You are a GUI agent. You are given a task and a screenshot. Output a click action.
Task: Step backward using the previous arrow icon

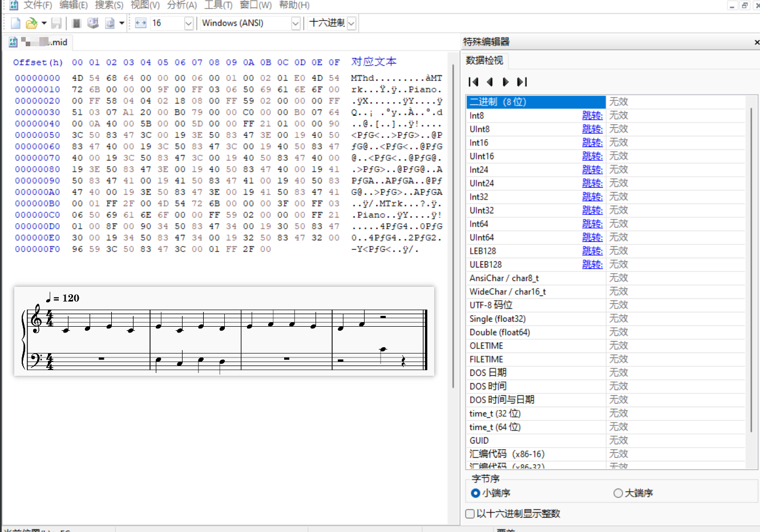point(490,82)
